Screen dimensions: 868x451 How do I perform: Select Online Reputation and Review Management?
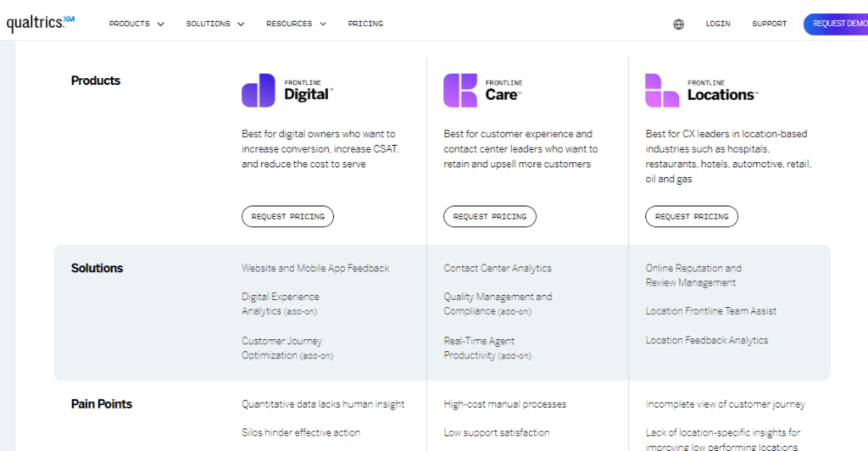point(693,275)
